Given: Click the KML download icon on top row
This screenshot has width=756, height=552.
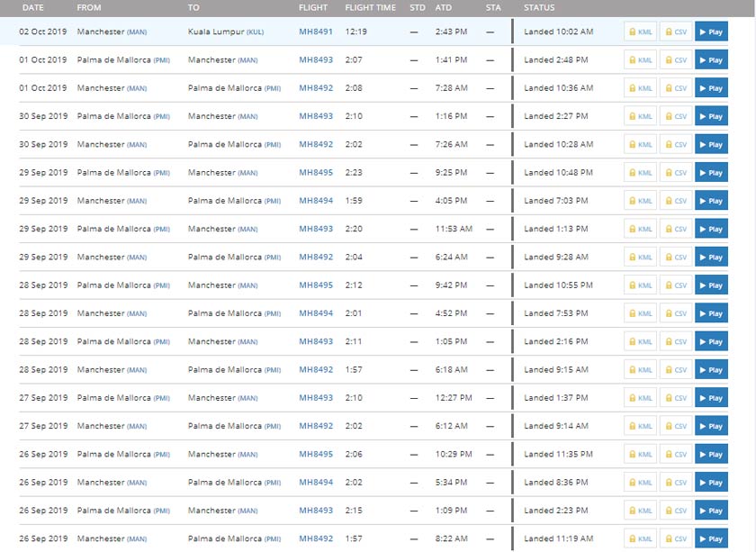Looking at the screenshot, I should [x=640, y=32].
